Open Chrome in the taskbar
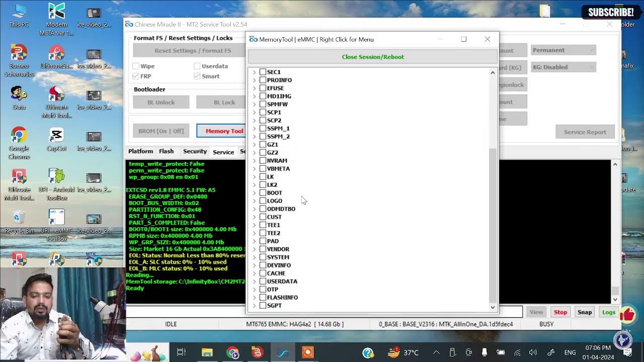 coord(232,352)
